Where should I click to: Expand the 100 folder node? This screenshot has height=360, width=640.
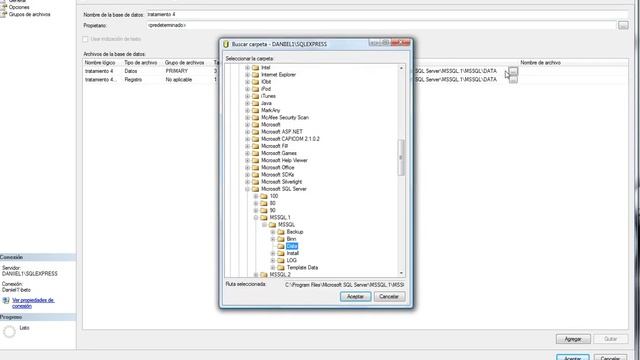pyautogui.click(x=256, y=196)
